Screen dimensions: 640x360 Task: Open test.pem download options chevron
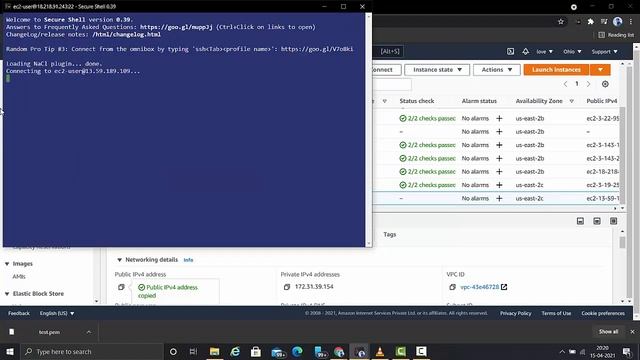pyautogui.click(x=89, y=332)
